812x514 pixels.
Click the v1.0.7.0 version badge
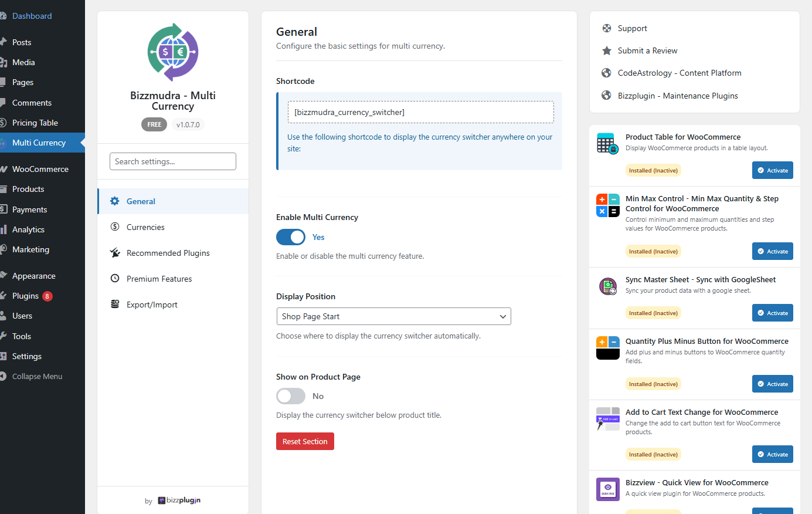click(x=188, y=124)
